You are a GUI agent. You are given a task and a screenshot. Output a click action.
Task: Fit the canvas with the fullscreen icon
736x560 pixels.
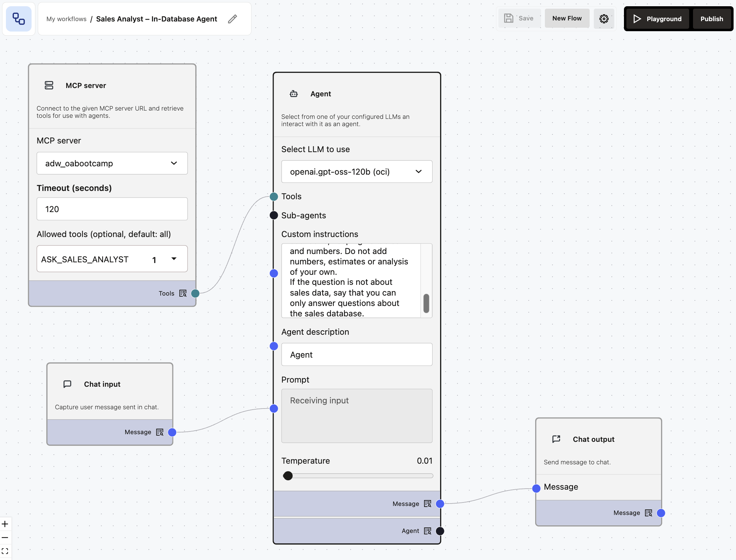point(5,551)
